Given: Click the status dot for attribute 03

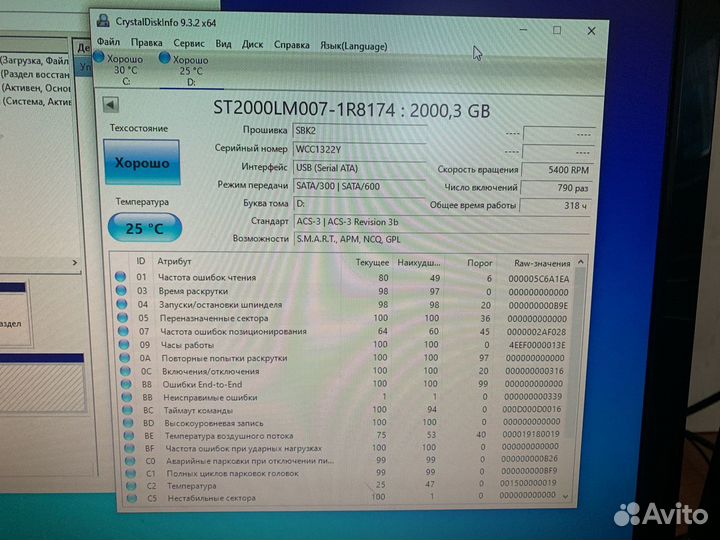Looking at the screenshot, I should coord(121,290).
